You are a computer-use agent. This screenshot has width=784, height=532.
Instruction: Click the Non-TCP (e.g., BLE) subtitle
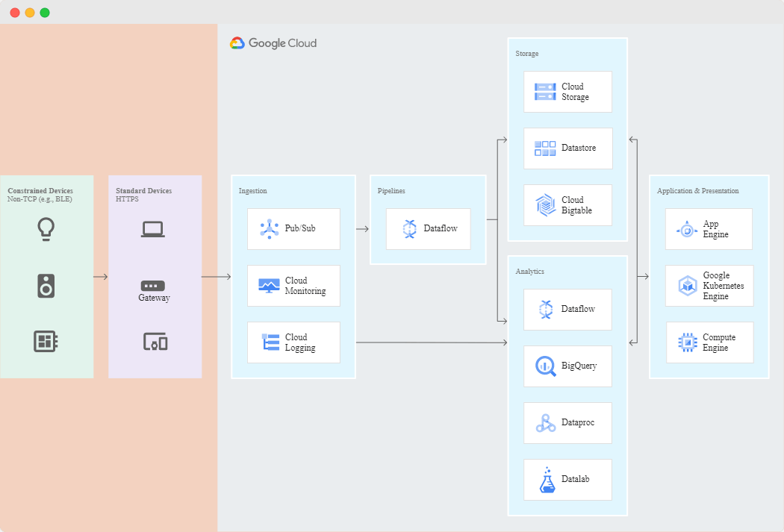click(x=40, y=198)
